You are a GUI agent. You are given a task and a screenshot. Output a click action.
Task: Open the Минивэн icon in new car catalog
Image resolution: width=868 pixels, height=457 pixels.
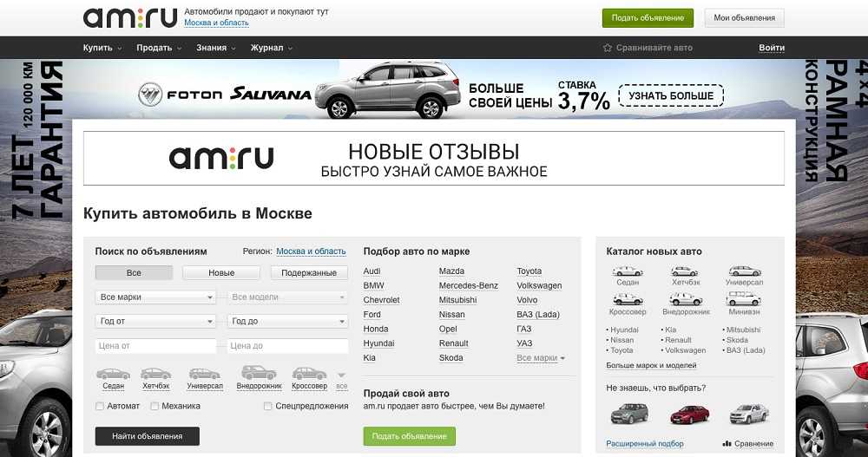(744, 299)
